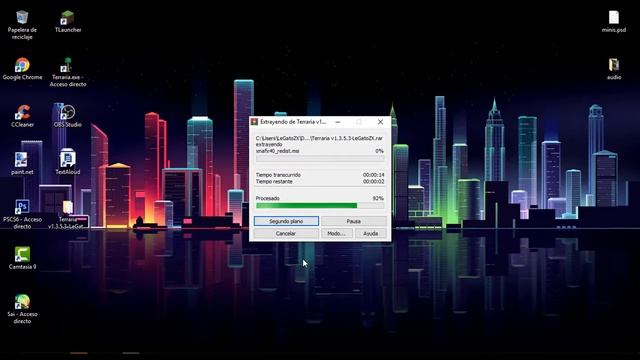Open the PSCS6 - Acceso directo shortcut
This screenshot has height=360, width=640.
(x=22, y=214)
